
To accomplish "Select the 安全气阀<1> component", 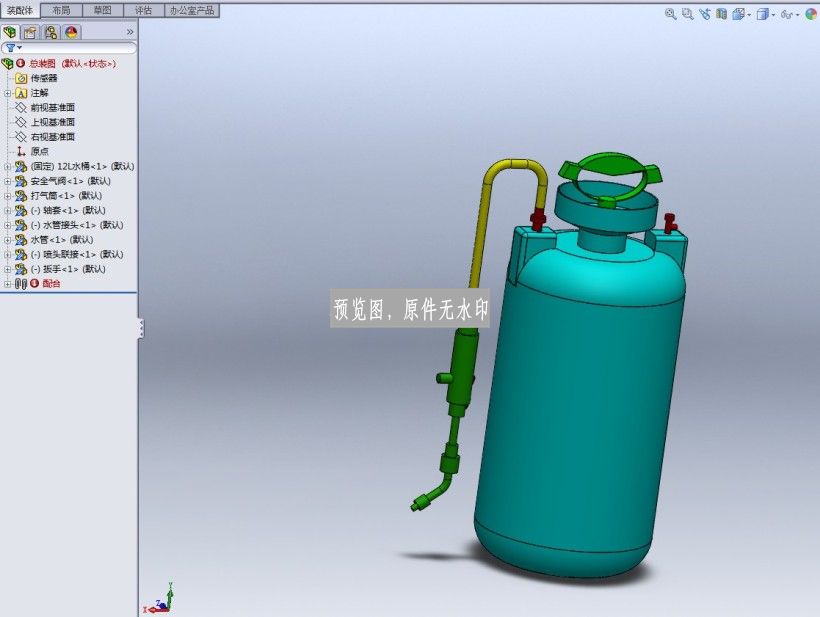I will [71, 181].
